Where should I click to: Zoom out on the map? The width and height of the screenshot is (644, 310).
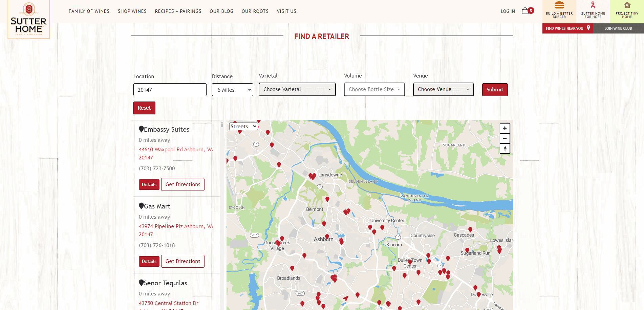tap(505, 138)
